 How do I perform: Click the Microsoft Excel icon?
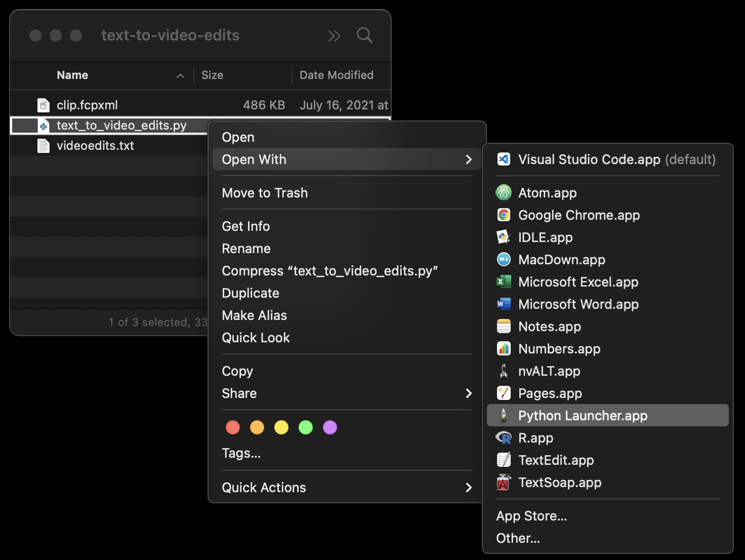[x=504, y=282]
